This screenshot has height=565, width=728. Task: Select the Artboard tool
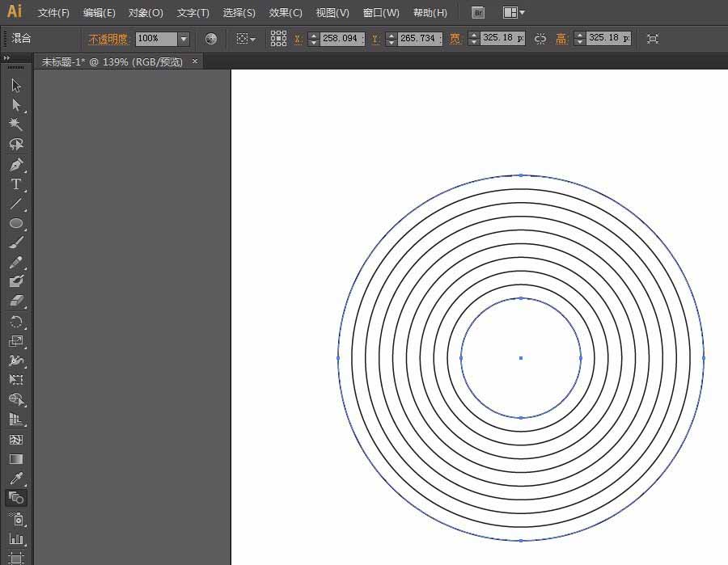[16, 558]
